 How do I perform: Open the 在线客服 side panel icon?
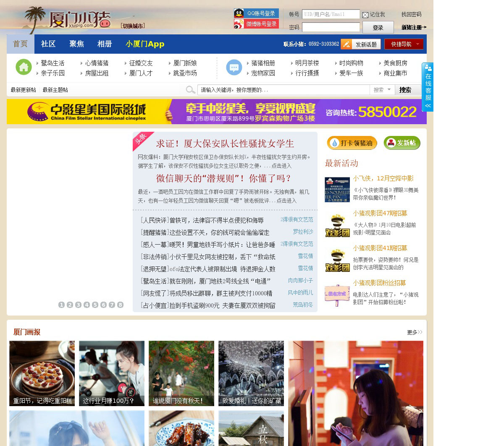point(428,87)
